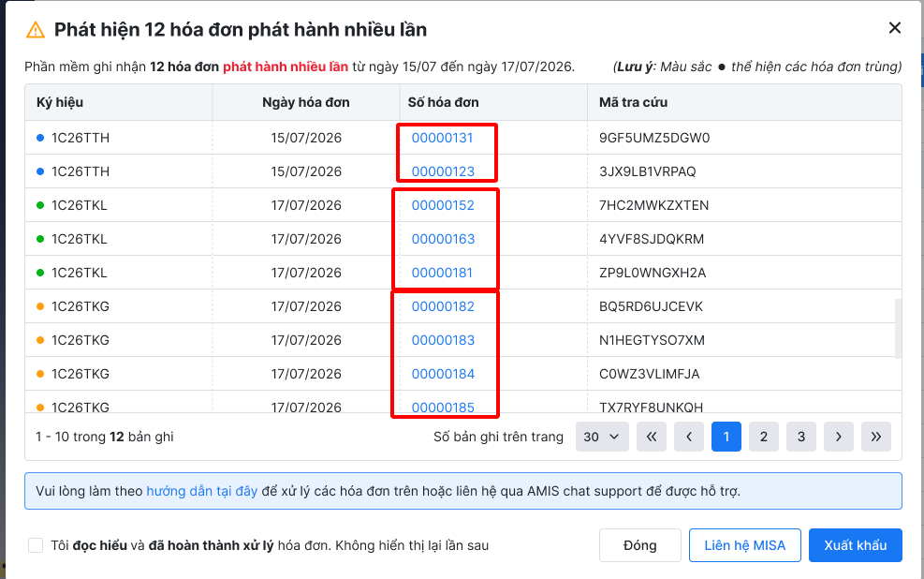Open invoice number 00000182
Image resolution: width=924 pixels, height=579 pixels.
pos(443,306)
